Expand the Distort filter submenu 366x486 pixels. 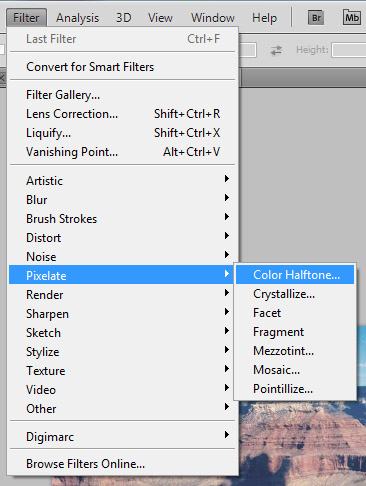pos(123,238)
